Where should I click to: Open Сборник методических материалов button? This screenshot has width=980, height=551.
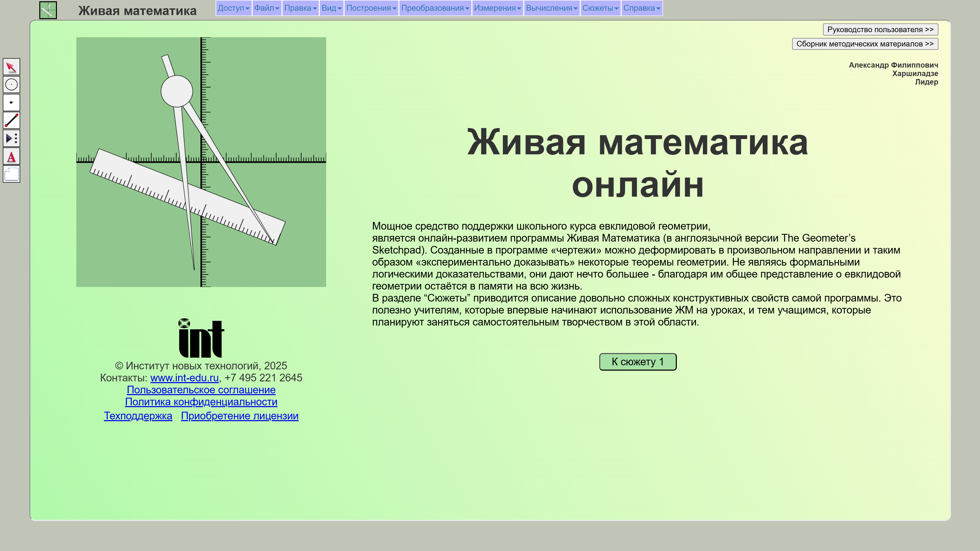click(865, 44)
